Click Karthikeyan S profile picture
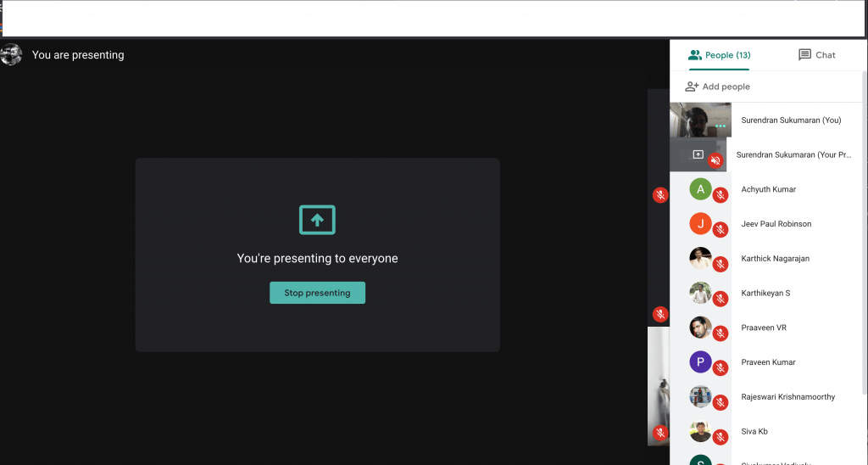The image size is (868, 465). coord(700,293)
